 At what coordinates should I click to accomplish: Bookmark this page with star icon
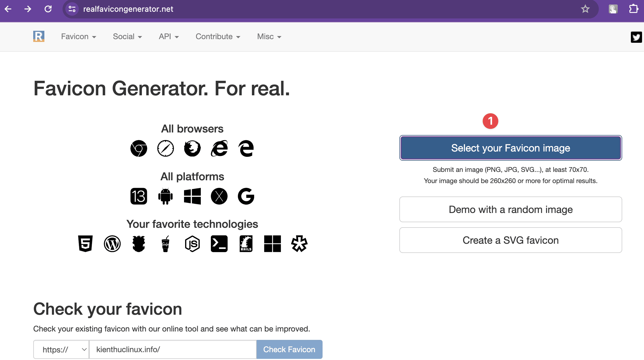[x=585, y=9]
